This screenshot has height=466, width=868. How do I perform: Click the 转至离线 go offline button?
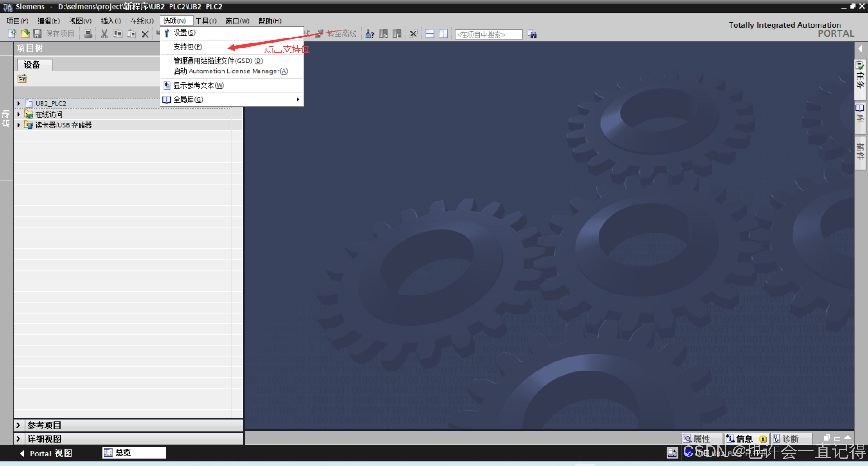tap(336, 34)
